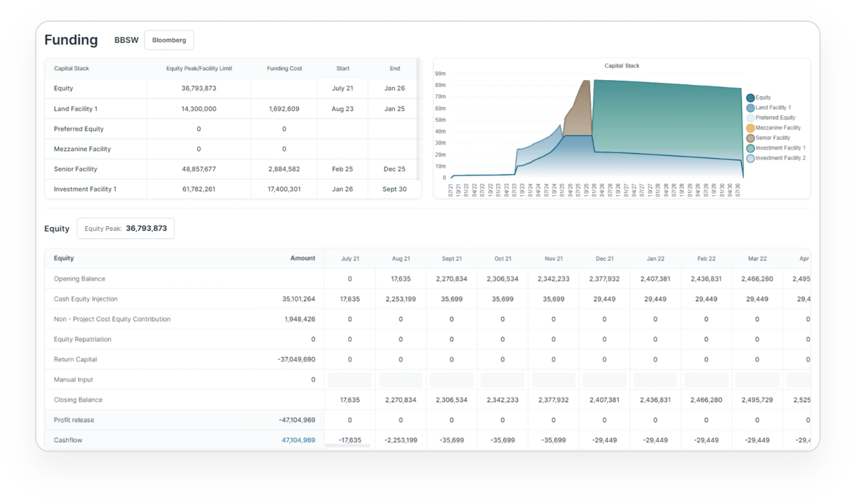
Task: Click the July 21 Cashflow value -17,635
Action: pos(350,440)
